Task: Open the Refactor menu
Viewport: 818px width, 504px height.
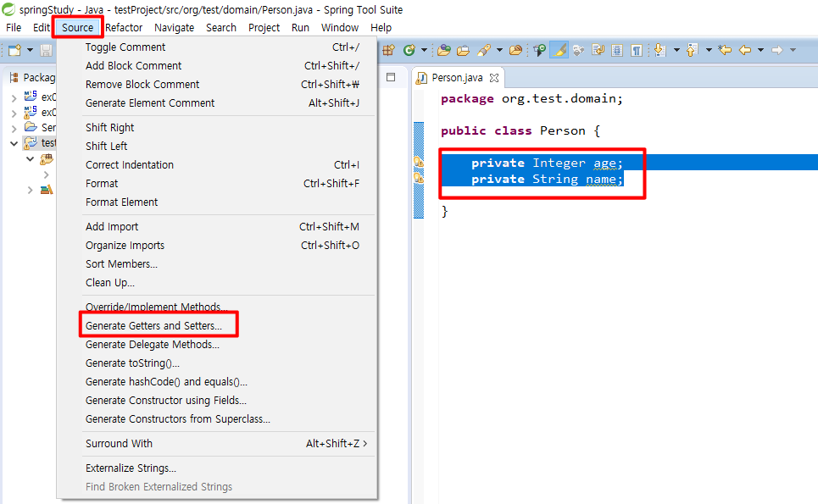Action: tap(124, 28)
